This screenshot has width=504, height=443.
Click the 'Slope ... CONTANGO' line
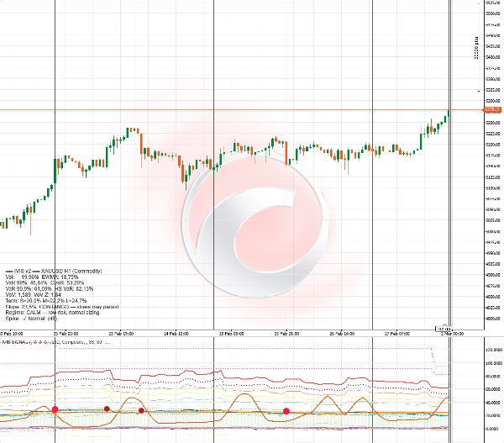coord(62,307)
